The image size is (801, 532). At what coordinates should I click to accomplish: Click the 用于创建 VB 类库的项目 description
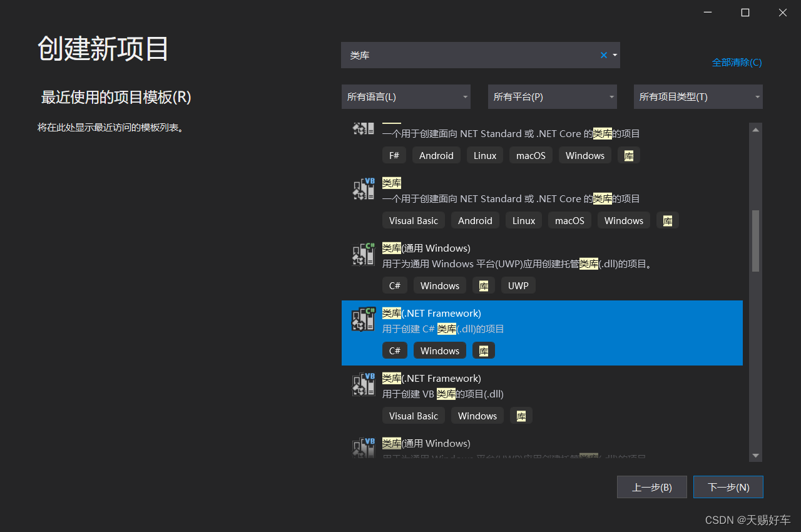[443, 394]
